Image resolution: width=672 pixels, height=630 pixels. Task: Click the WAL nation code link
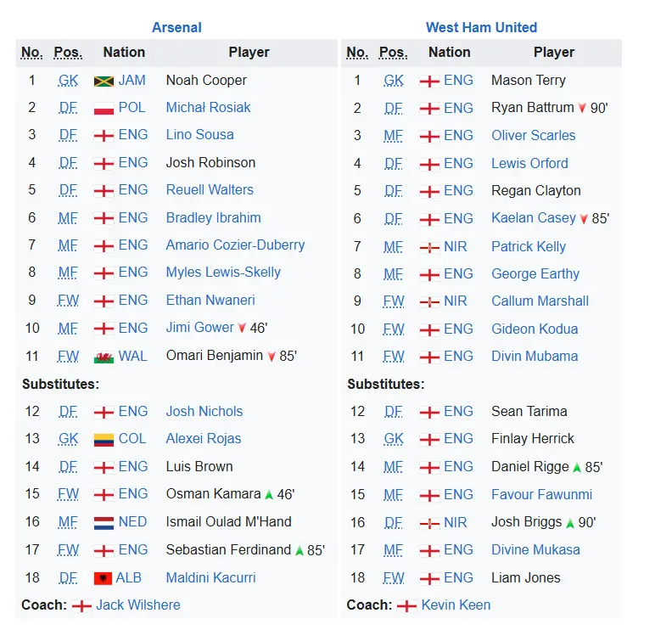tap(132, 357)
